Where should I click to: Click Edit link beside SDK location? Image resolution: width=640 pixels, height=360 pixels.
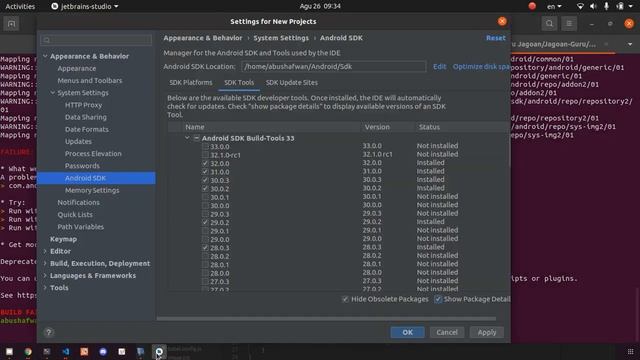tap(440, 67)
